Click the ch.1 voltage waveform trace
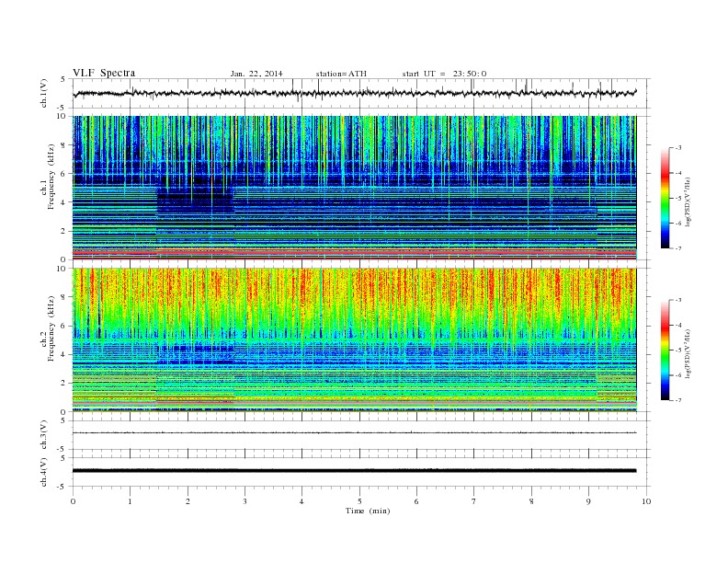Screen dimensions: 728x563 [354, 93]
